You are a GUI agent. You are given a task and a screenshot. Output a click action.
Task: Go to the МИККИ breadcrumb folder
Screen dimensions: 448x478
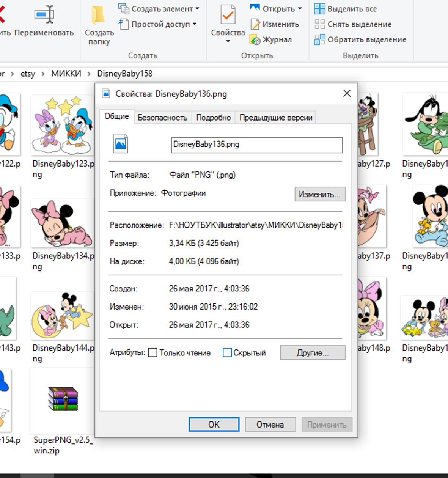(x=66, y=74)
